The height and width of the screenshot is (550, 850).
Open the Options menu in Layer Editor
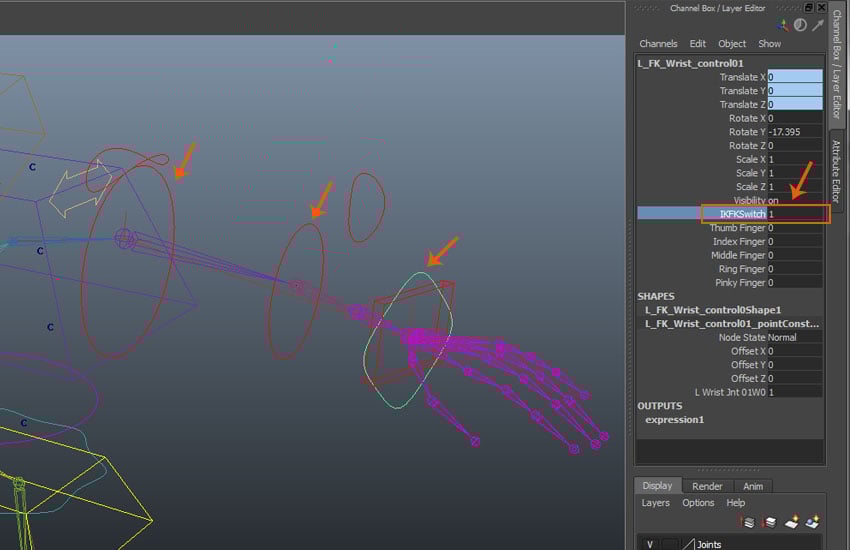click(698, 503)
